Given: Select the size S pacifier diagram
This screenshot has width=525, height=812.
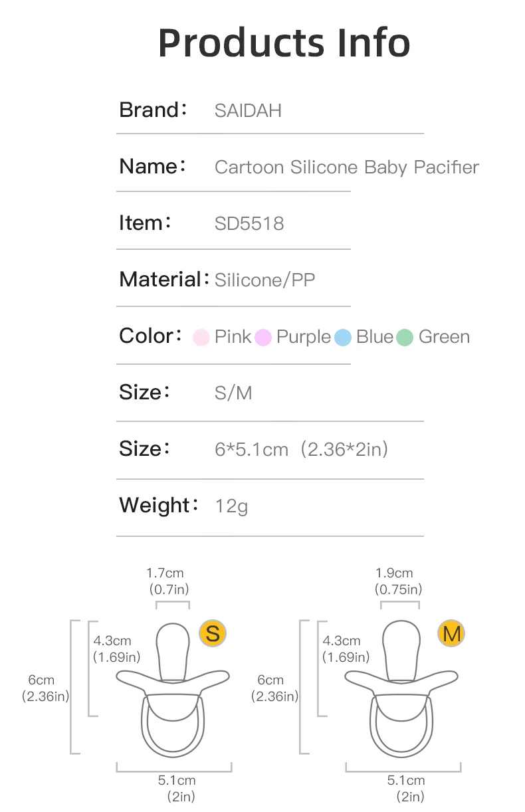Looking at the screenshot, I should tap(173, 691).
